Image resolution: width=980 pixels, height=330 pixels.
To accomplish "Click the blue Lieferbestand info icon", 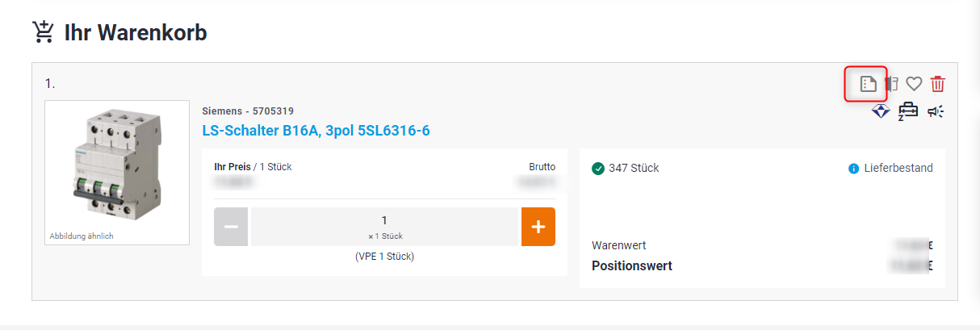I will pos(854,169).
